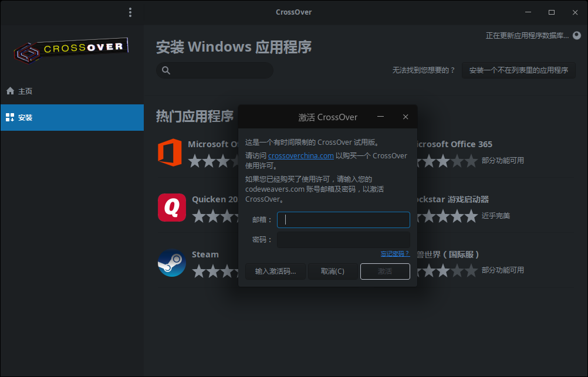
Task: Select the 安装 sidebar item
Action: click(25, 117)
